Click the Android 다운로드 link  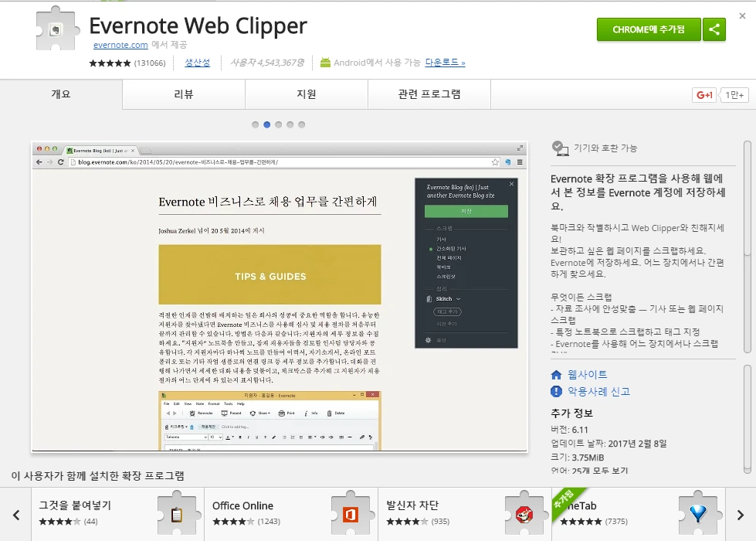pyautogui.click(x=445, y=63)
